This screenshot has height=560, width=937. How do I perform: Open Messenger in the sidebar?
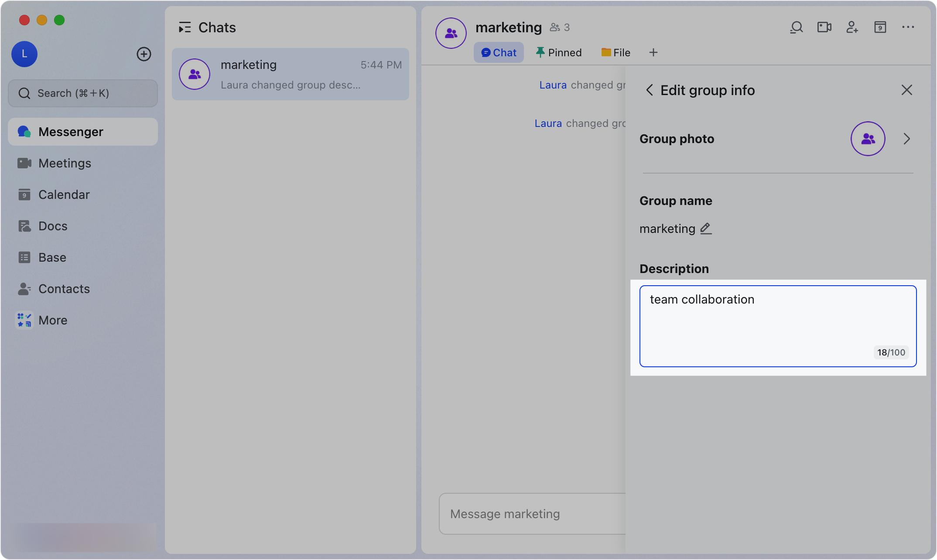coord(83,132)
